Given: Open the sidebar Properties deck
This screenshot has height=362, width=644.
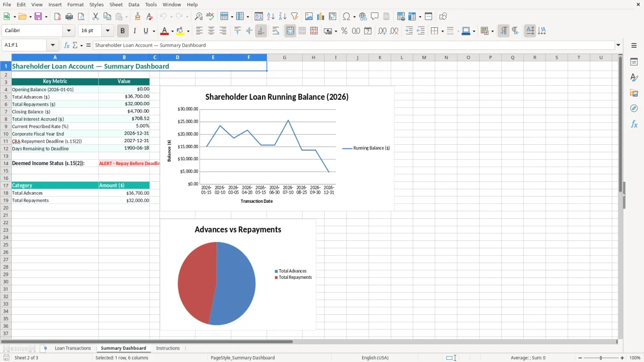Looking at the screenshot, I should point(634,62).
